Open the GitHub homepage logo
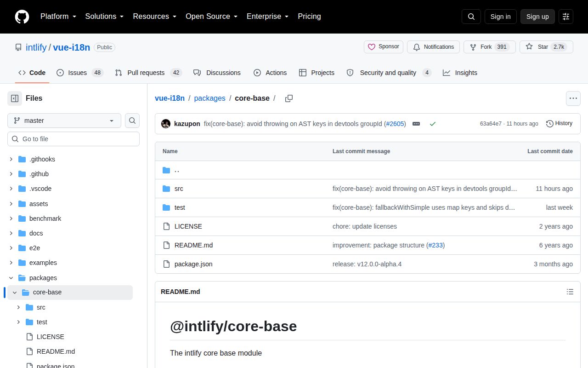Screen dimensions: 588x368 click(x=22, y=17)
